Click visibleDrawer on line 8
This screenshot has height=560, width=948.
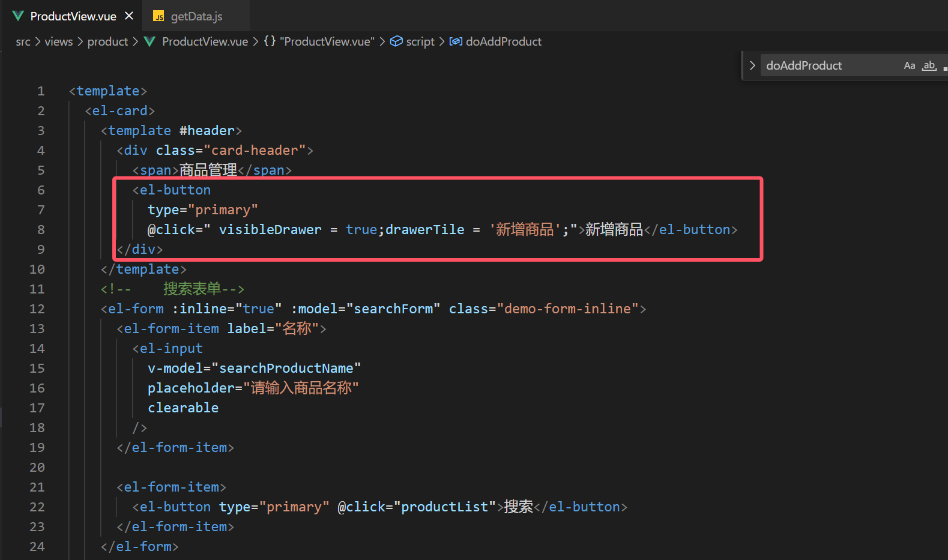pyautogui.click(x=270, y=230)
